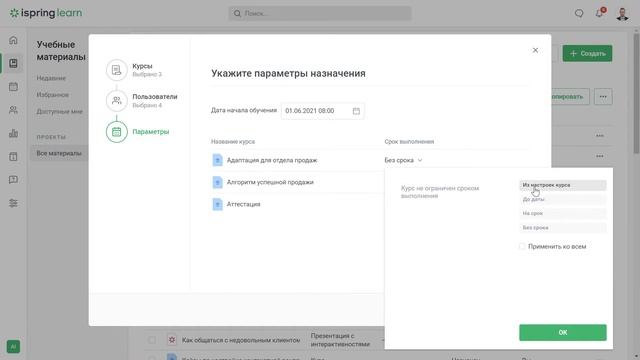
Task: Open Избранное in materials sidebar
Action: (53, 95)
